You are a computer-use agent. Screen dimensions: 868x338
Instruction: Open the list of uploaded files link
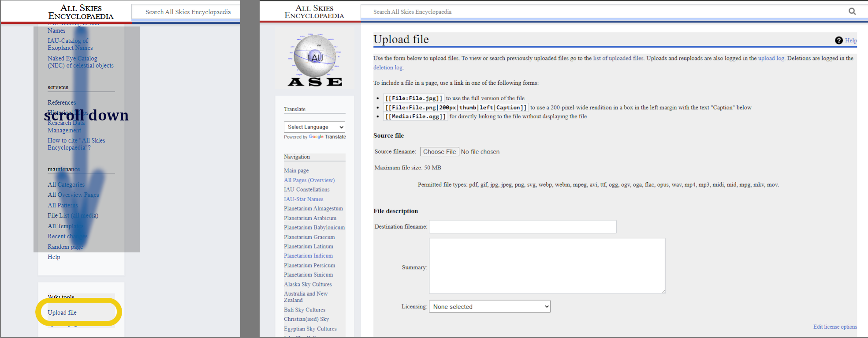tap(618, 58)
